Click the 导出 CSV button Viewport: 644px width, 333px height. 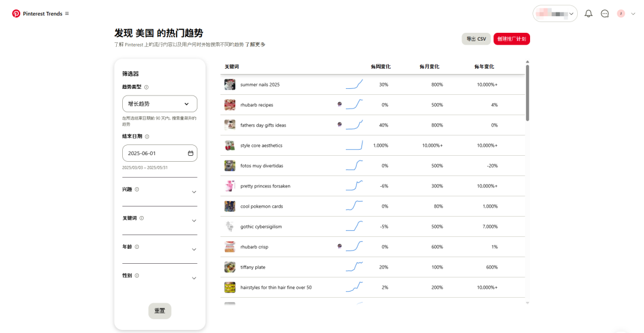476,39
